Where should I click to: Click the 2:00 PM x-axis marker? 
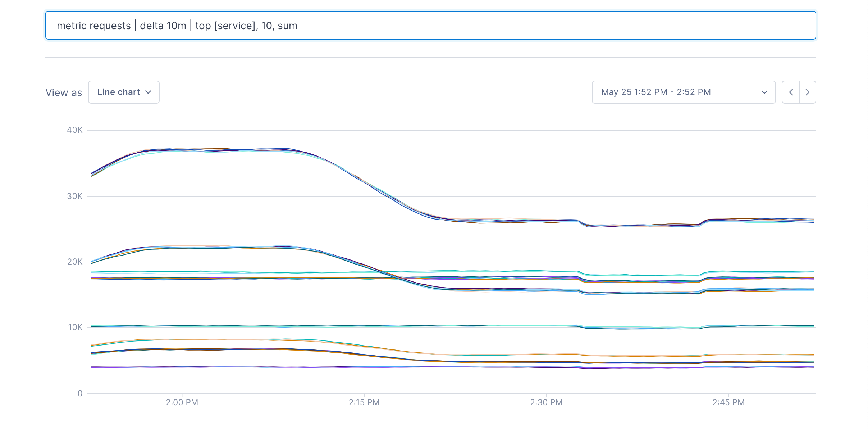182,402
